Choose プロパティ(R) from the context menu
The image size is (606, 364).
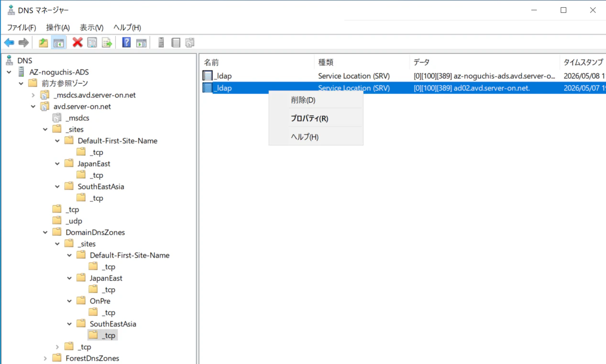(316, 118)
